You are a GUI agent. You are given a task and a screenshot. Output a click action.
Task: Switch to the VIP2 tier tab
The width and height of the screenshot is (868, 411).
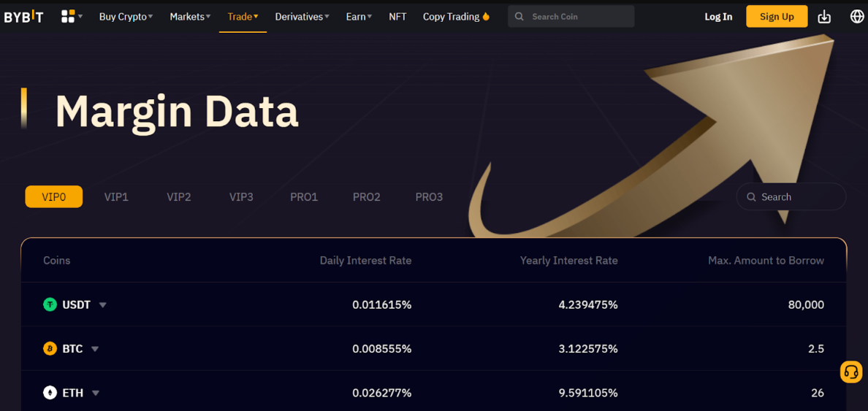pyautogui.click(x=179, y=197)
